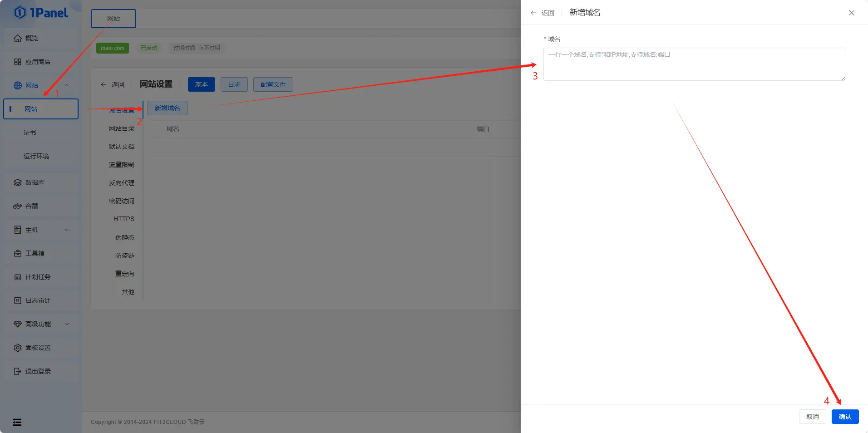Click the 高级功能 diamond icon
This screenshot has width=868, height=433.
(x=18, y=324)
